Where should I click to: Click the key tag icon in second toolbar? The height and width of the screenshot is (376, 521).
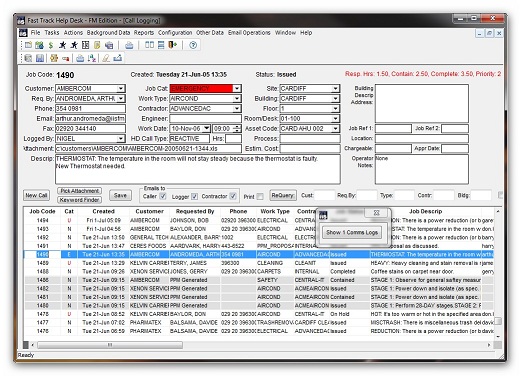[66, 58]
